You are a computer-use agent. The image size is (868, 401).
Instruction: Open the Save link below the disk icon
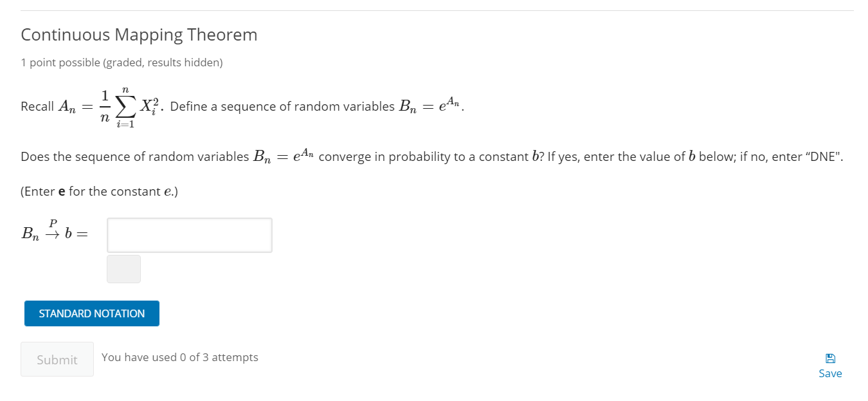pyautogui.click(x=830, y=373)
